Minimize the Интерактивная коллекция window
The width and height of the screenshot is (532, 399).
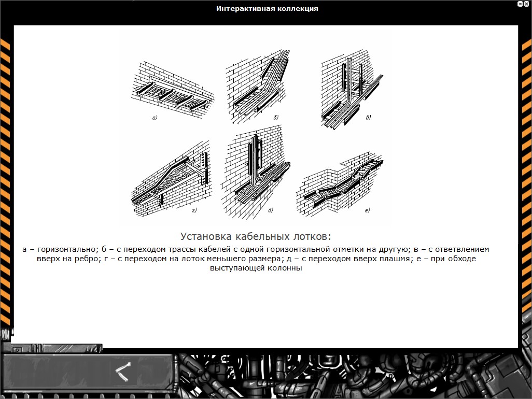coord(520,4)
